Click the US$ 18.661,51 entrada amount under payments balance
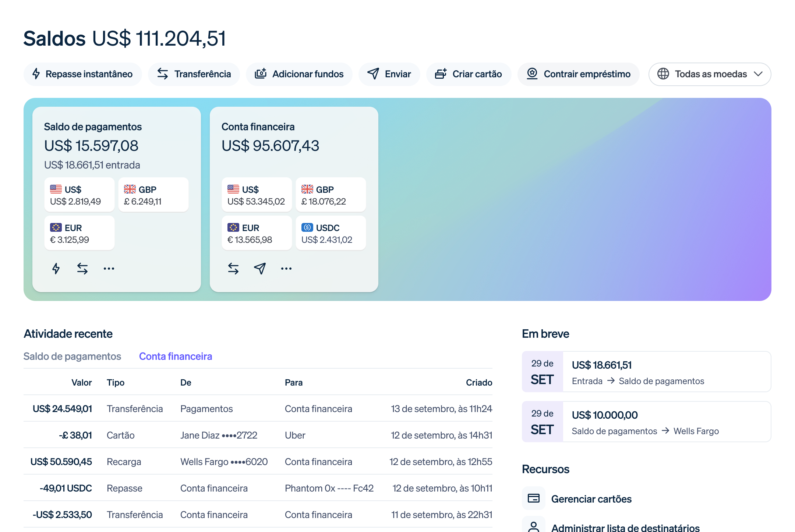 pyautogui.click(x=92, y=165)
